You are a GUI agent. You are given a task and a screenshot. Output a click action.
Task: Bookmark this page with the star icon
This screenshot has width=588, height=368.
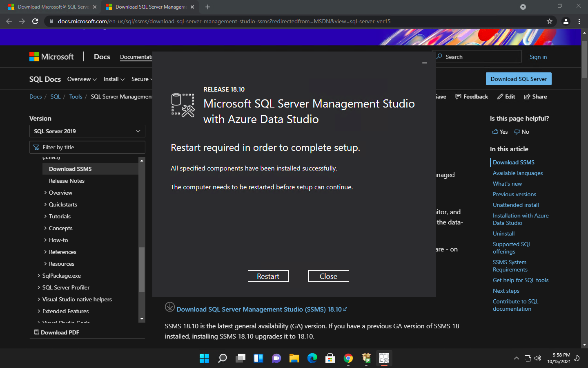pos(550,21)
